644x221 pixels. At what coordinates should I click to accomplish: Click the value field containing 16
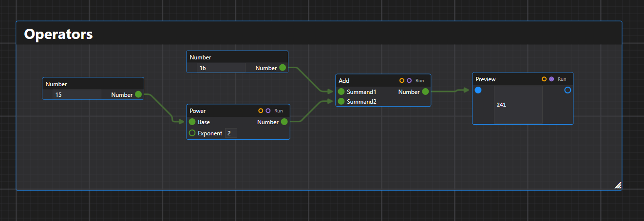221,68
